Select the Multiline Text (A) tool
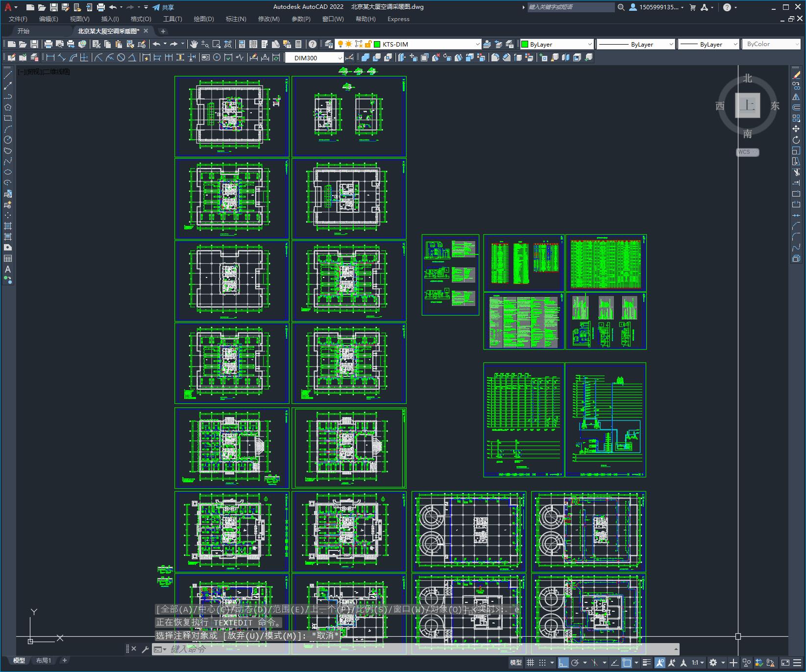This screenshot has height=672, width=806. tap(8, 269)
